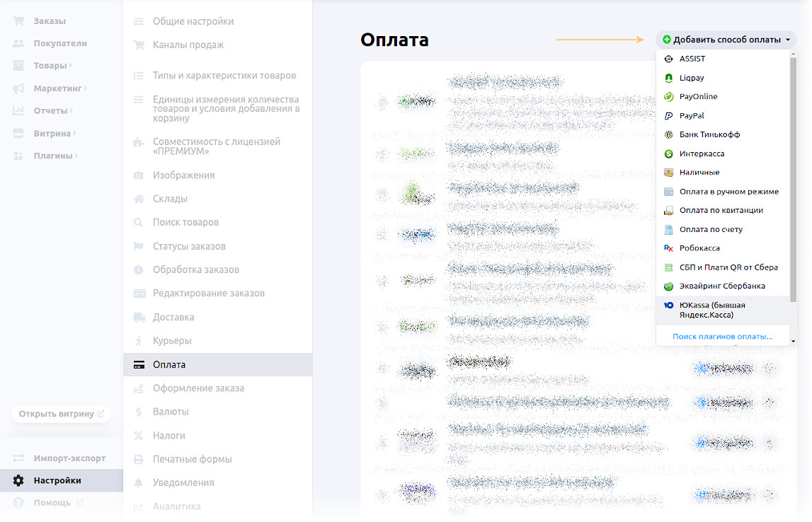Click the Tinkoff Bank crest icon
The height and width of the screenshot is (522, 812).
point(668,134)
